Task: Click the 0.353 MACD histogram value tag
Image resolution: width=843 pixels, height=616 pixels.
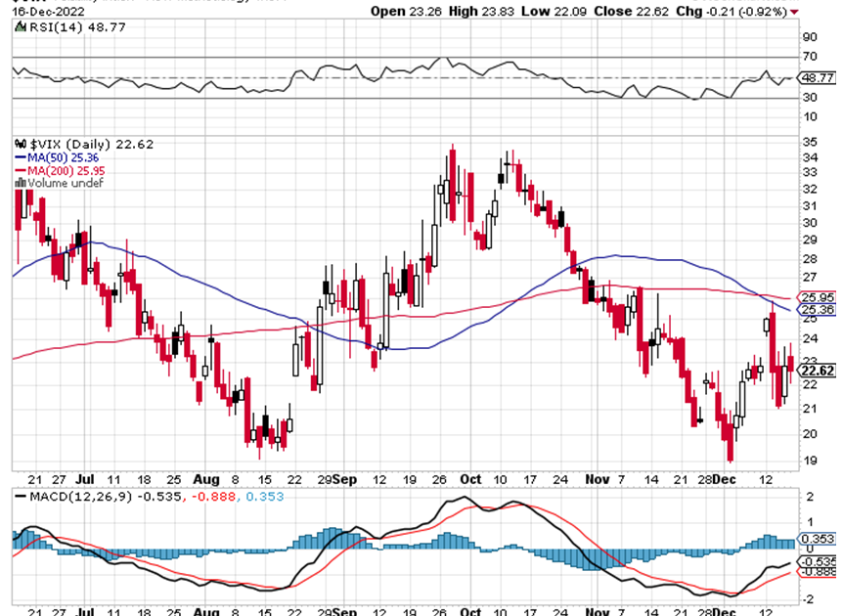Action: (816, 539)
